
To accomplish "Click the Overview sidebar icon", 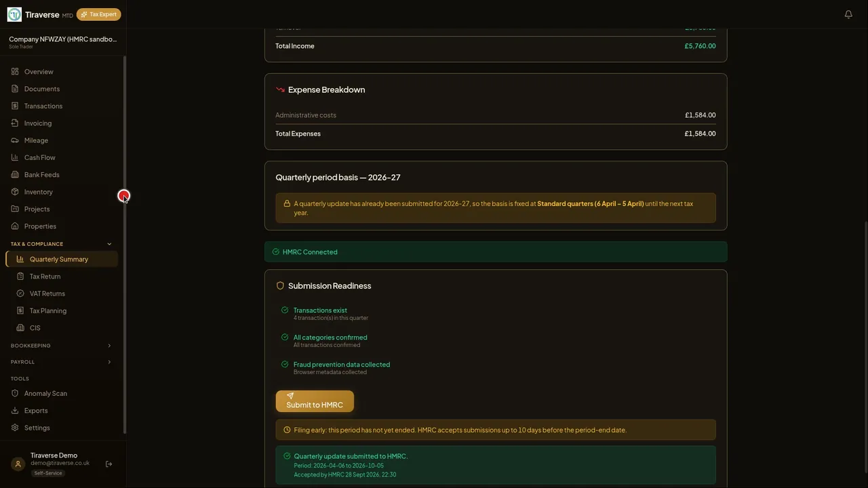I will tap(15, 72).
